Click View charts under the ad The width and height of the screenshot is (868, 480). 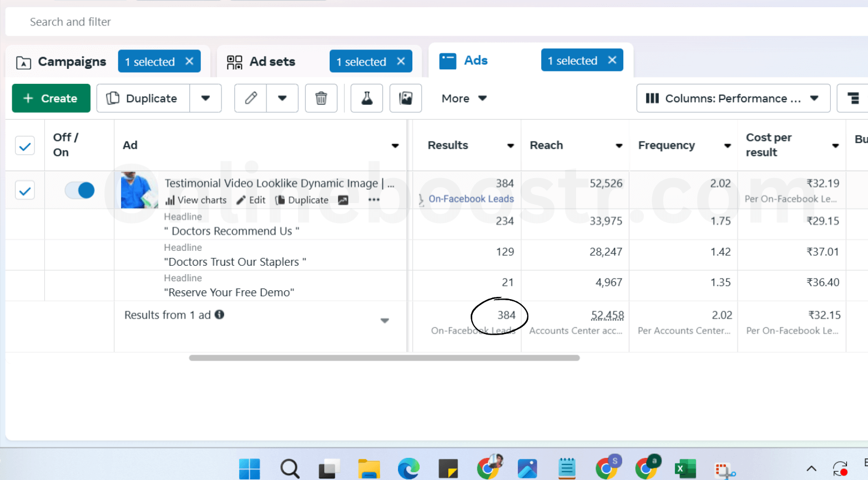[x=196, y=200]
